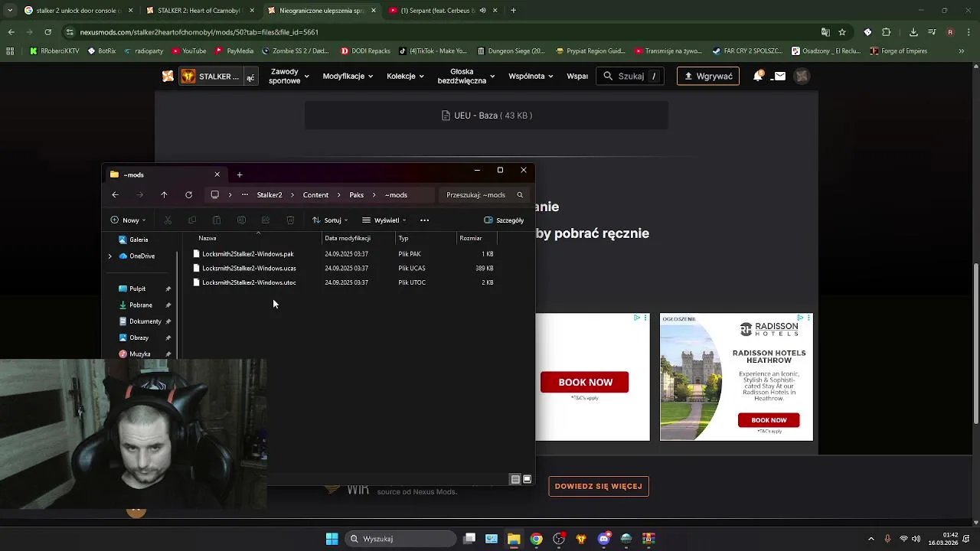This screenshot has width=980, height=551.
Task: Select Locksmith2Stalker2-Windows.ucas file
Action: point(249,269)
